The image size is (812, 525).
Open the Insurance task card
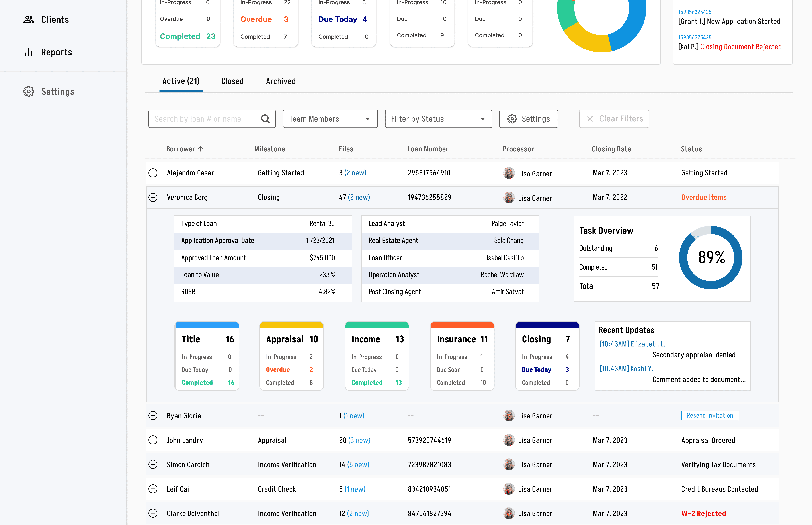(462, 356)
